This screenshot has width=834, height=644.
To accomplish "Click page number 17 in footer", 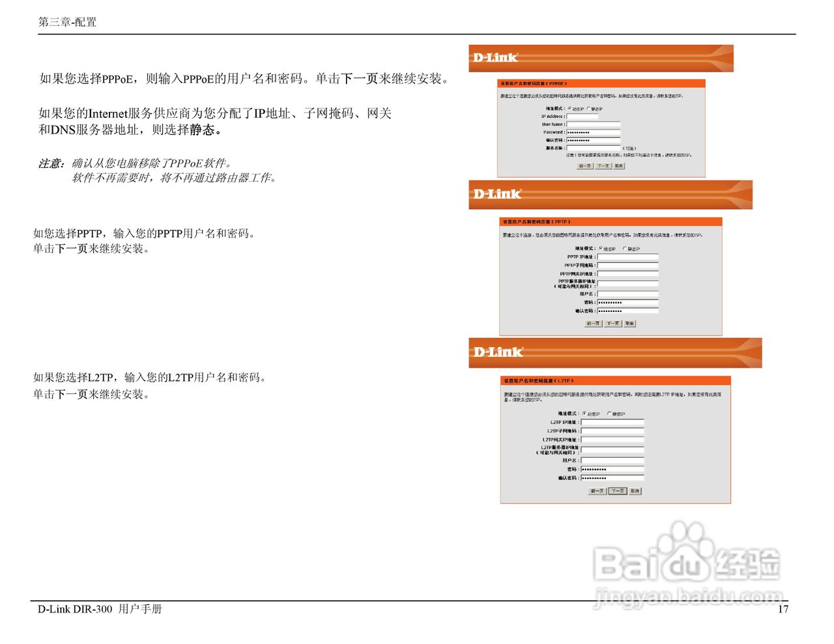I will tap(783, 609).
